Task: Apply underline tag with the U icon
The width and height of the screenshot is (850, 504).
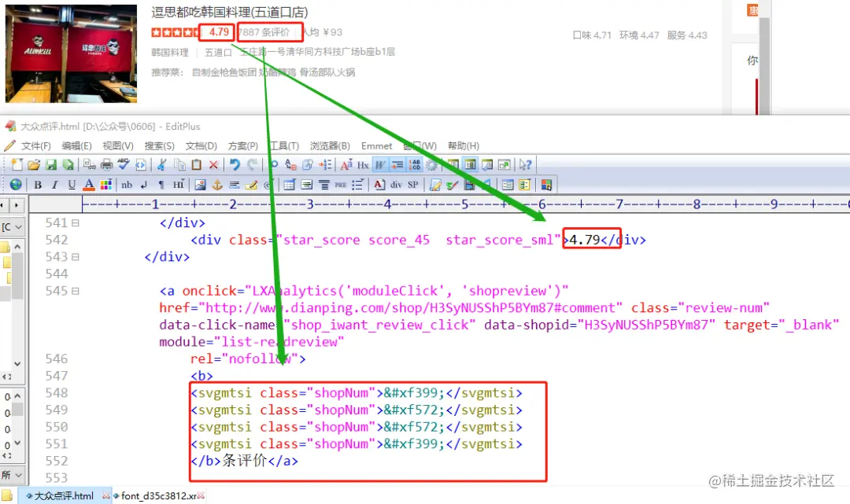Action: [72, 185]
